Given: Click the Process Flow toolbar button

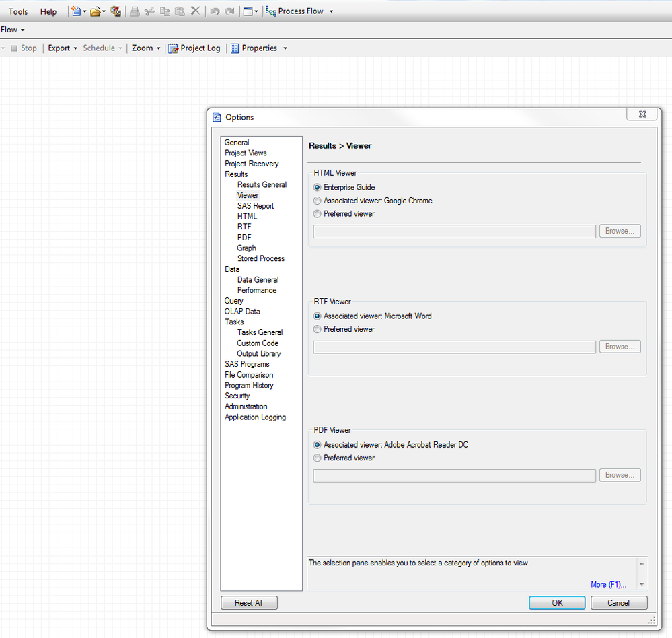Looking at the screenshot, I should pos(295,11).
